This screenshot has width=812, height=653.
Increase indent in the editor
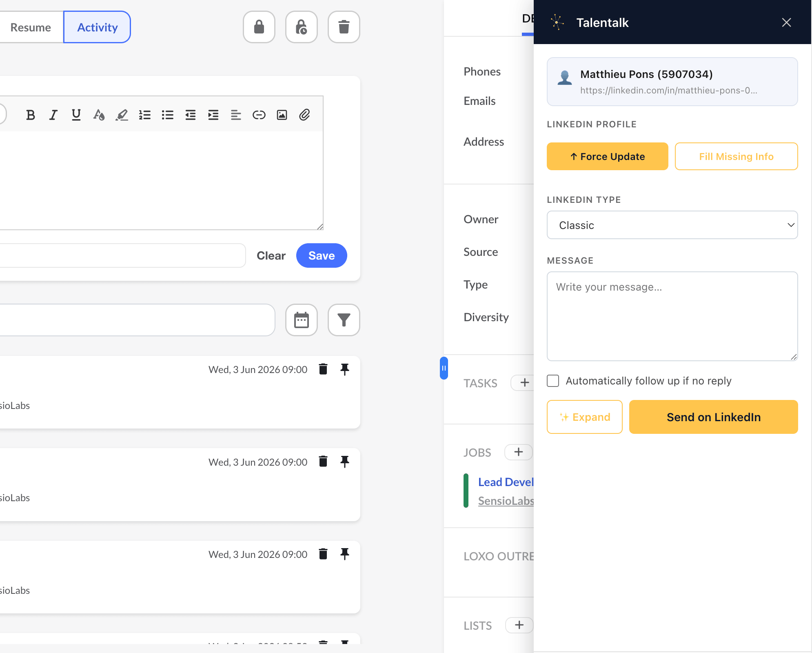pos(213,115)
